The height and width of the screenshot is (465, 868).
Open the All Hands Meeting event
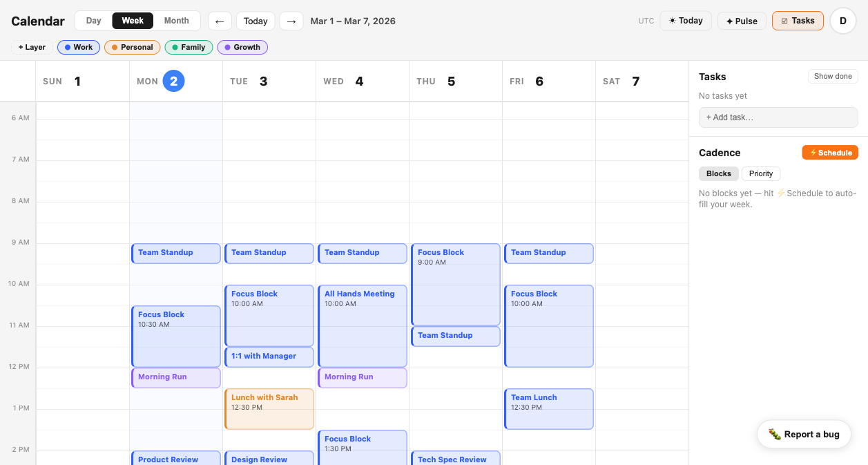pyautogui.click(x=362, y=325)
